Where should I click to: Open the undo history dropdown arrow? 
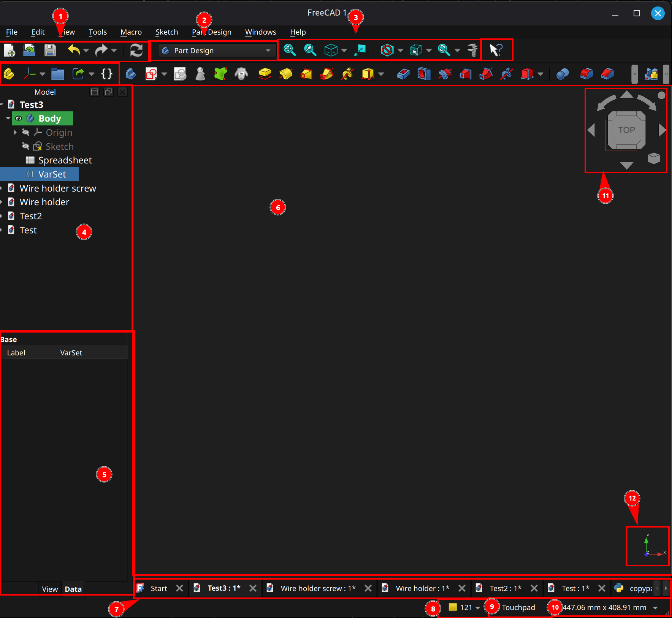click(86, 51)
